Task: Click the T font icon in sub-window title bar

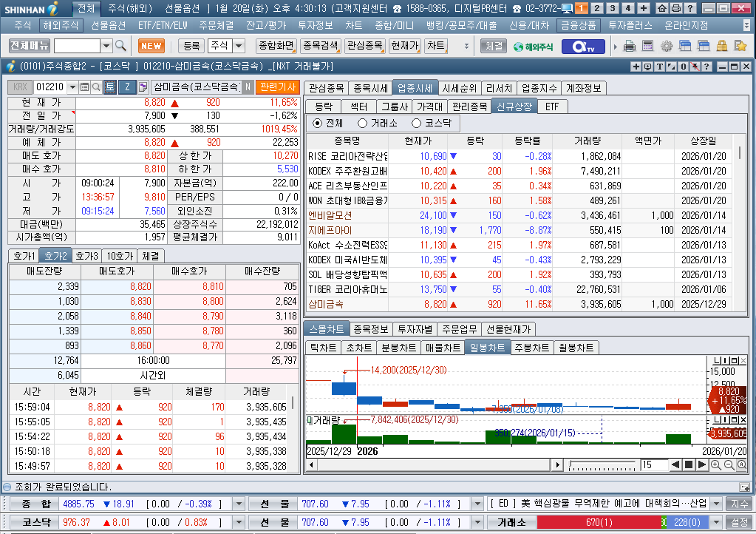Action: tap(659, 67)
